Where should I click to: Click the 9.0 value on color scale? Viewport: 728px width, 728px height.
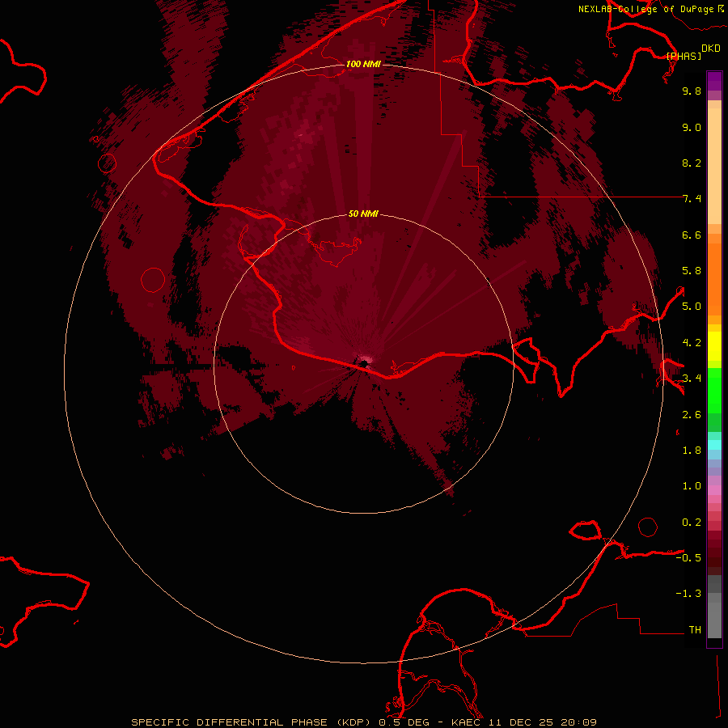pyautogui.click(x=692, y=127)
